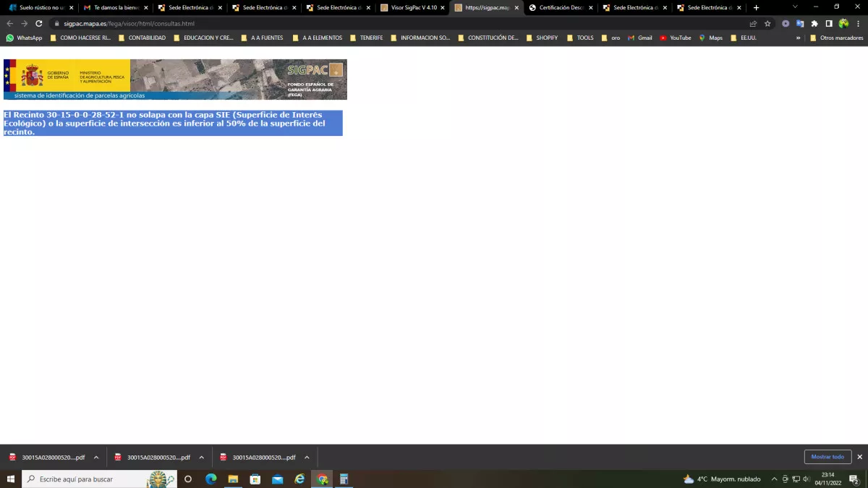Reload the page with the refresh icon
Viewport: 868px width, 488px height.
click(x=39, y=23)
